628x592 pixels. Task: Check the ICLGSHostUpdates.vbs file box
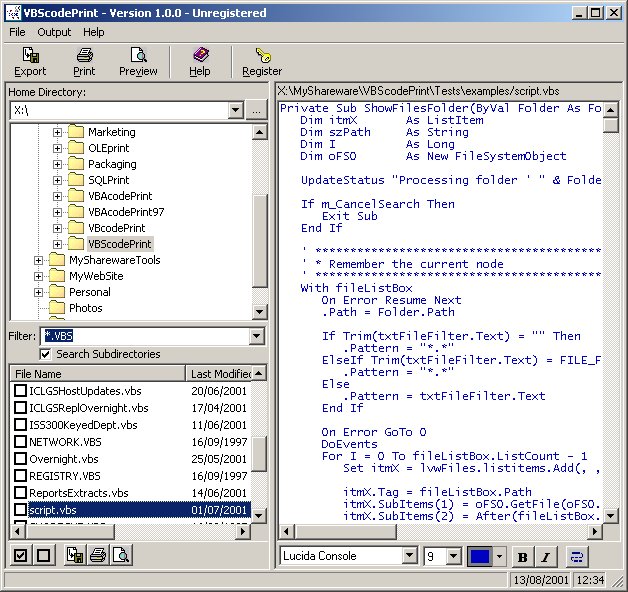[20, 391]
